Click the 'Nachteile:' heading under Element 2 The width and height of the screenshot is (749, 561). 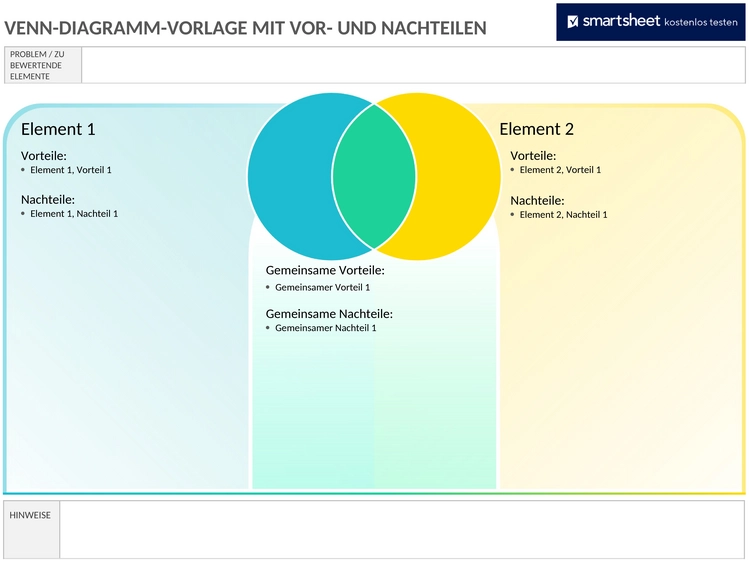pos(537,201)
